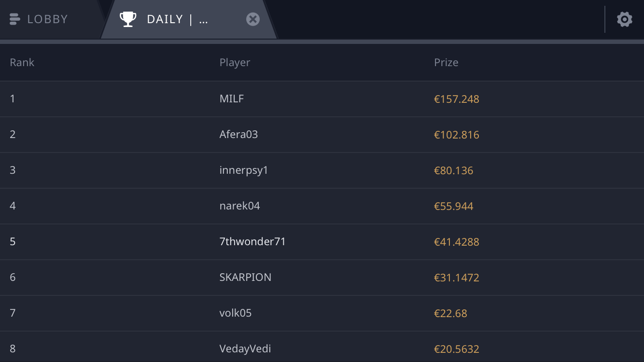Select the rank 1 row for MILF
This screenshot has width=644, height=362.
tap(322, 99)
